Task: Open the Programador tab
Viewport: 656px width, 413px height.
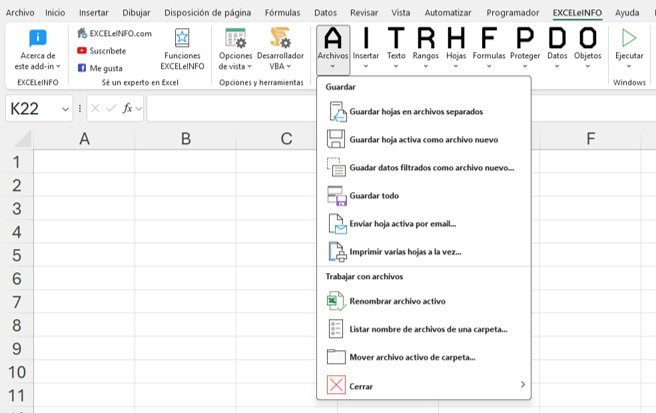Action: click(x=512, y=13)
